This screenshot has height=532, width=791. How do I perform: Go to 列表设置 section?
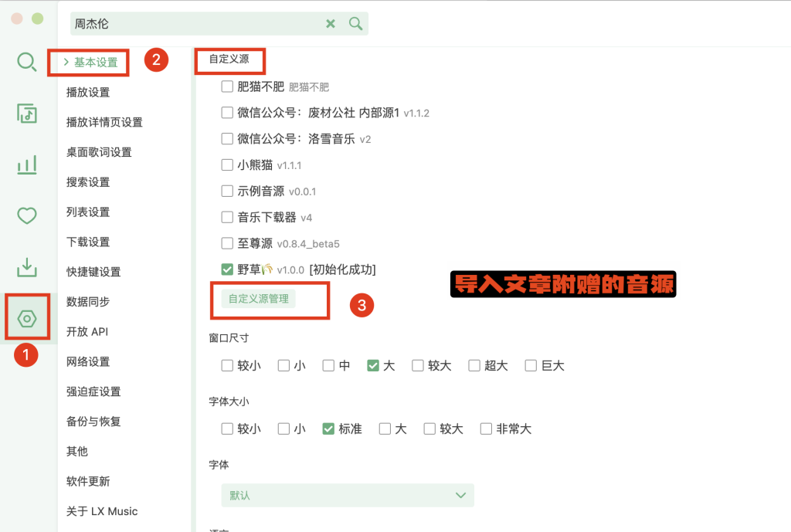tap(88, 212)
